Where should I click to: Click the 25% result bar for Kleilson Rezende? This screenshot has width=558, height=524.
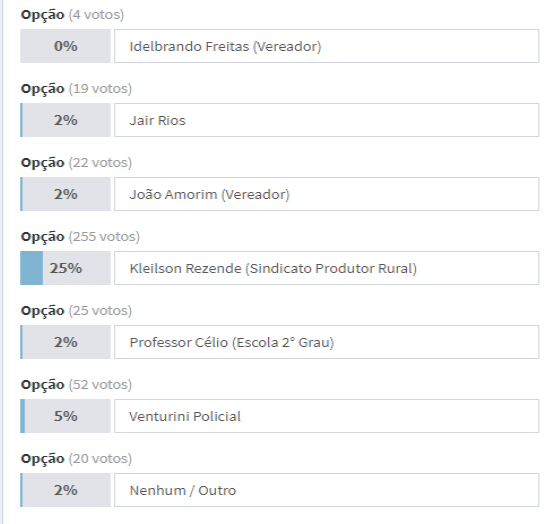pos(65,268)
